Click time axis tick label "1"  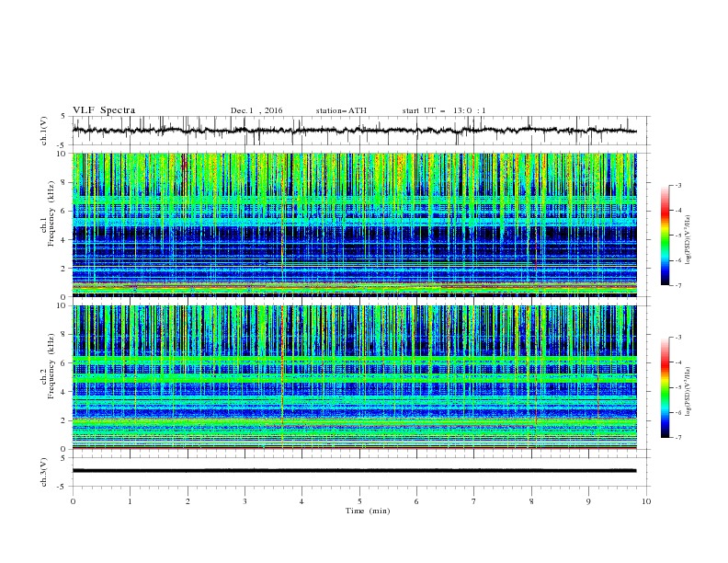click(130, 501)
